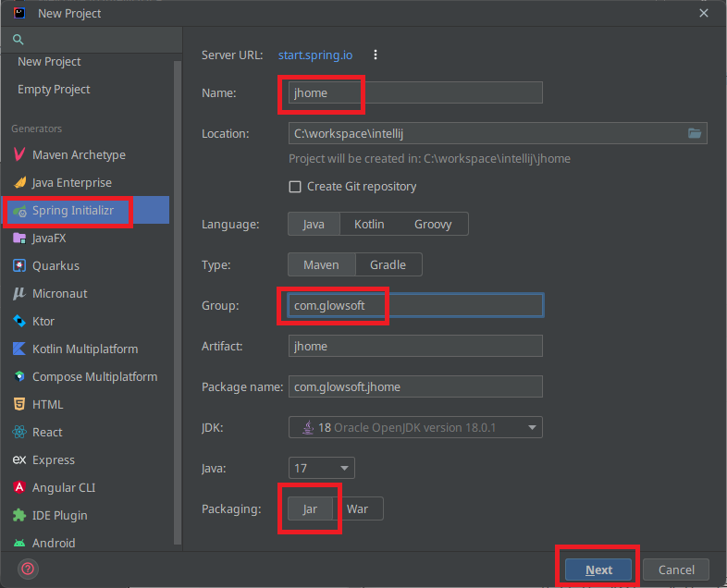Click the Compose Multiplatform icon
Screen dimensions: 727x588
[x=19, y=376]
